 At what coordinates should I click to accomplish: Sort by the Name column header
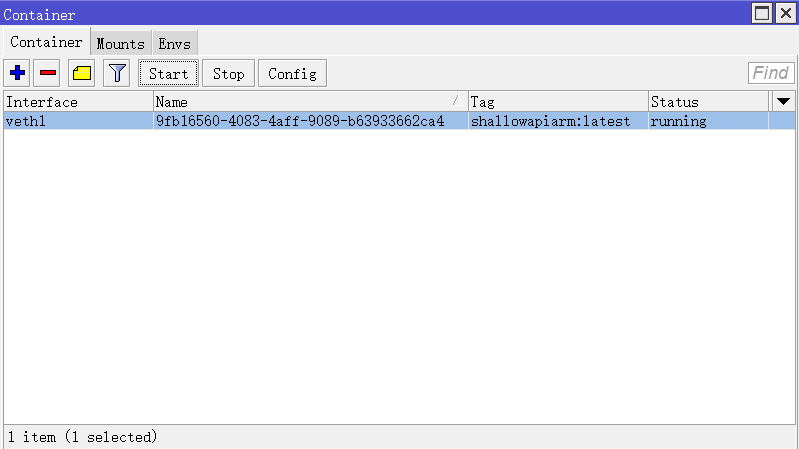pyautogui.click(x=310, y=102)
